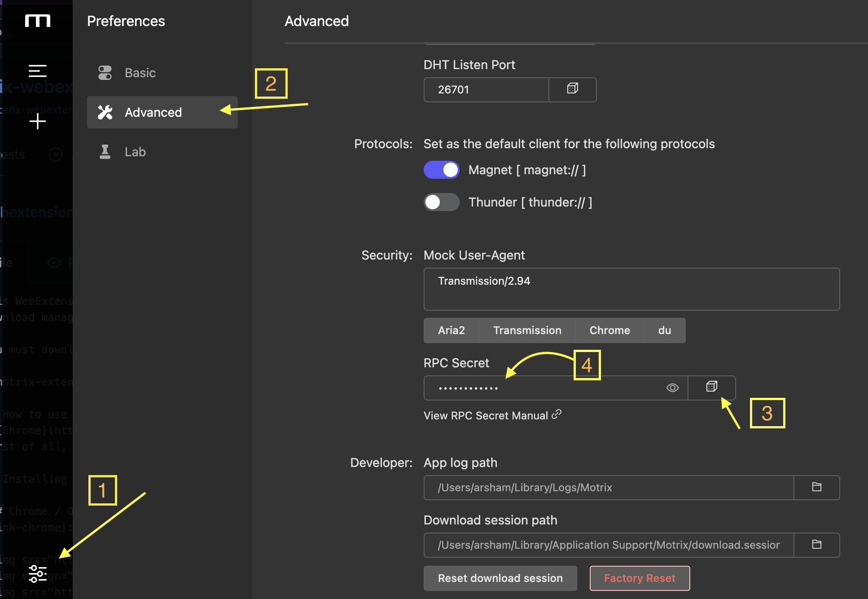Browse the Download session path folder icon
The height and width of the screenshot is (599, 868).
(x=816, y=545)
